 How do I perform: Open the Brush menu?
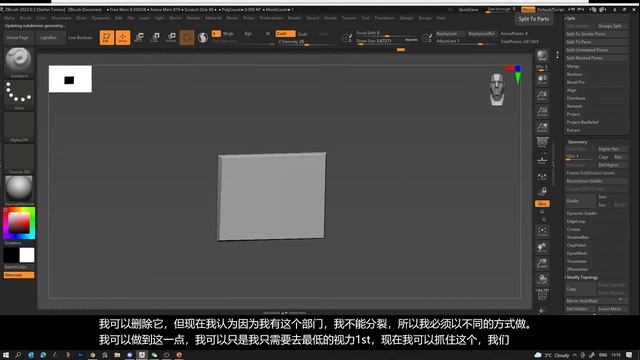[25, 18]
